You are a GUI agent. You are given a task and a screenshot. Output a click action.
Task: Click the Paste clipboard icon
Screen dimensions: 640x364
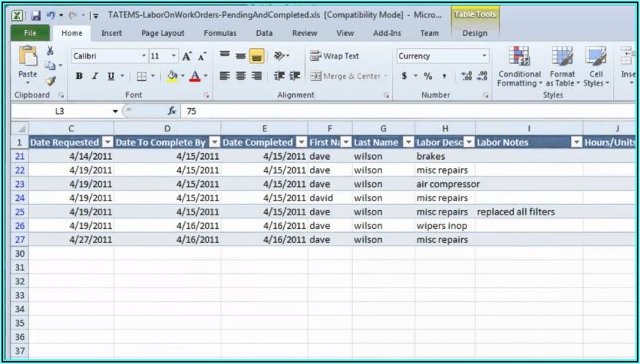[x=28, y=60]
